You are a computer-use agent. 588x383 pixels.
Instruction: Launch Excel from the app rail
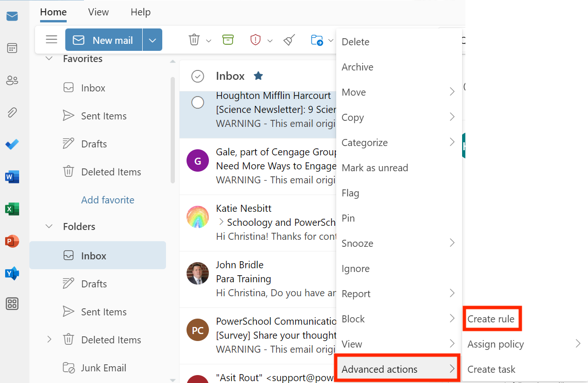[12, 209]
